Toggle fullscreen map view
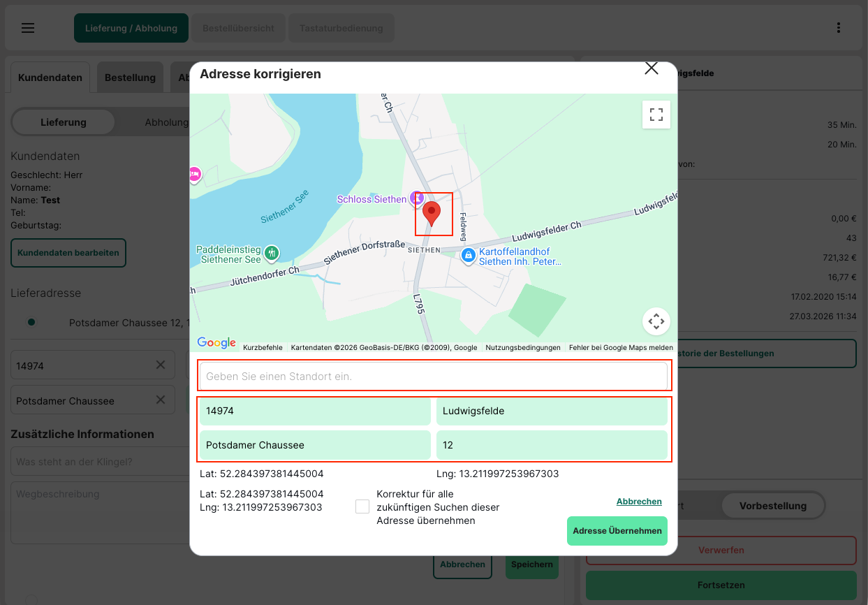868x605 pixels. point(656,115)
